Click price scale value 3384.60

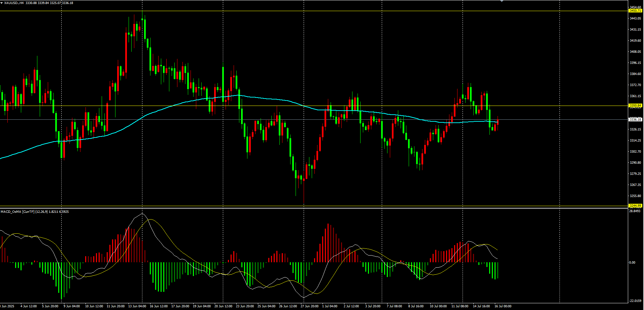(635, 74)
